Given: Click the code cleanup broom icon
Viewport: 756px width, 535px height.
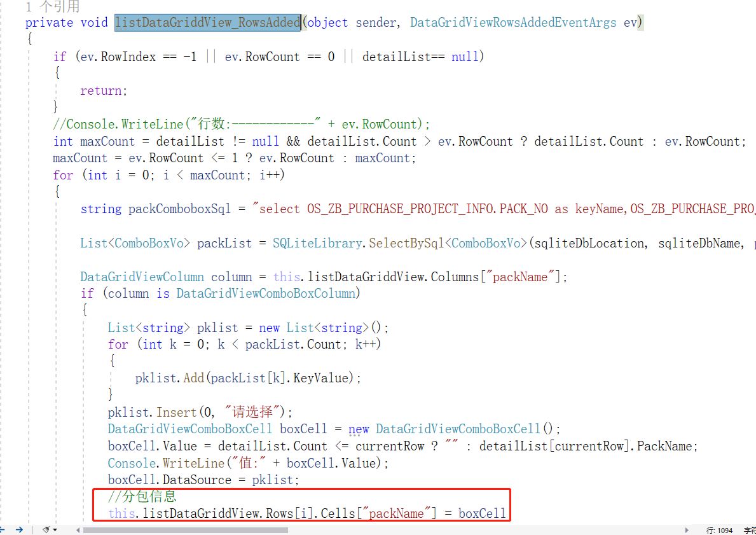Looking at the screenshot, I should pos(46,530).
